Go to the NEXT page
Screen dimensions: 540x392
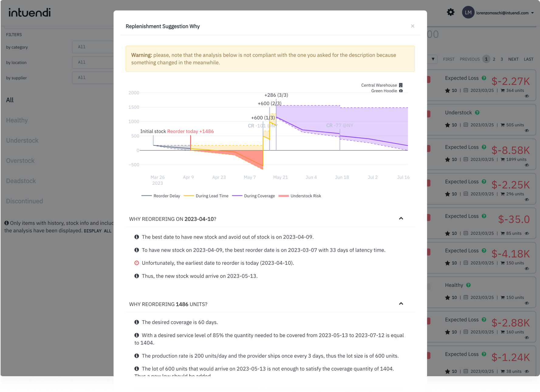click(513, 59)
